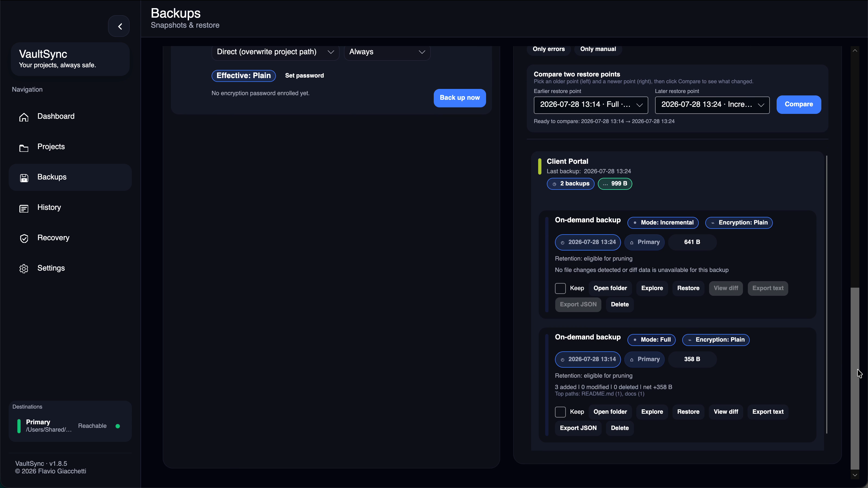Explore the 13:14 full backup
Viewport: 868px width, 488px height.
652,412
